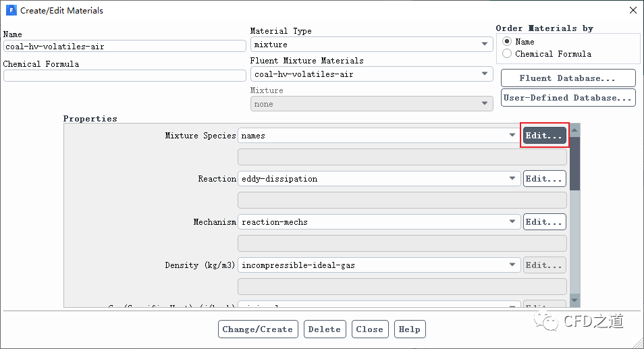This screenshot has width=644, height=349.
Task: Open the User-Defined Database dialog
Action: click(568, 98)
